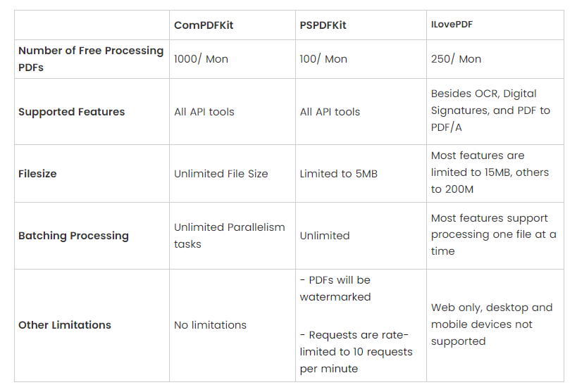The image size is (577, 392).
Task: Click the "100/ Mon" cell
Action: 323,59
